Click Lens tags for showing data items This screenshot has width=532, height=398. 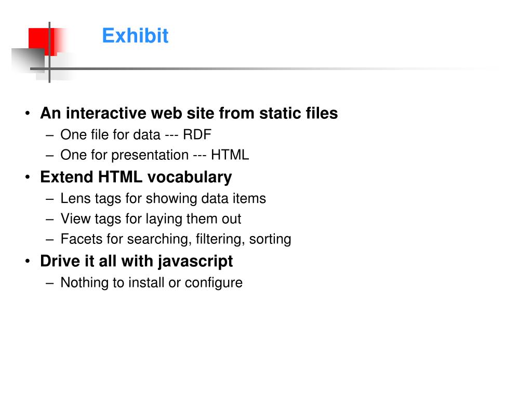click(163, 199)
